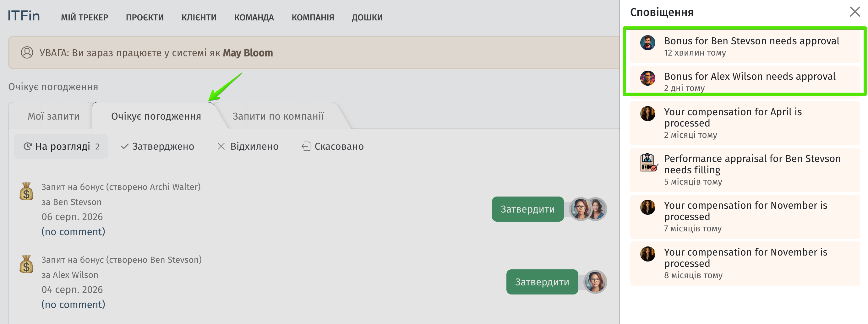Open the МІЙ ТРЕКЕР menu item
The image size is (868, 324).
pyautogui.click(x=85, y=17)
